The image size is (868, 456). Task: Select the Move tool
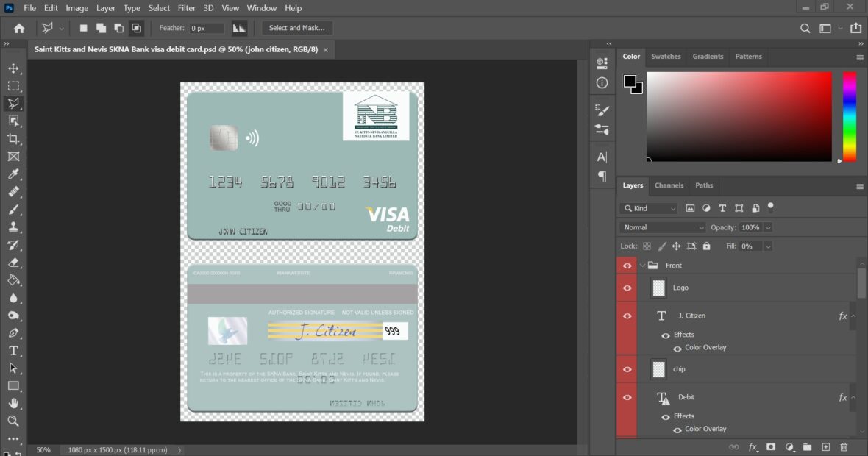tap(13, 68)
